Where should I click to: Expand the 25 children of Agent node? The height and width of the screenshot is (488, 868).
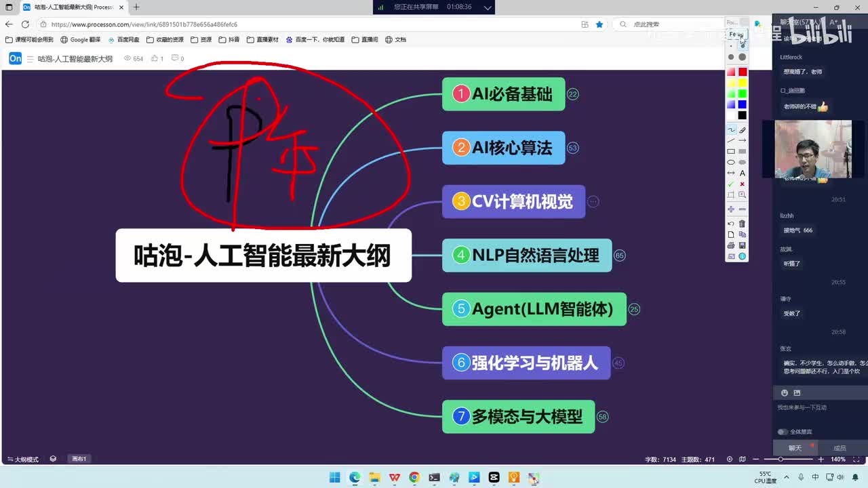click(x=635, y=309)
